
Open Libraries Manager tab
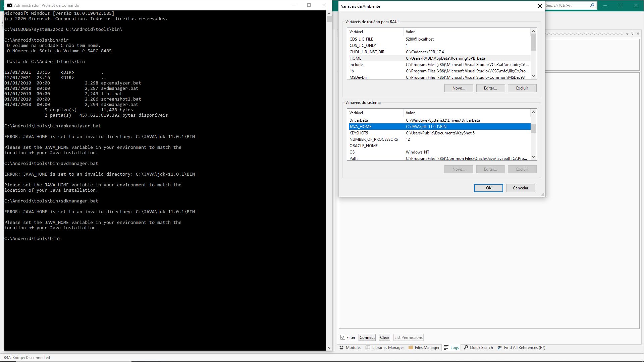pyautogui.click(x=385, y=348)
